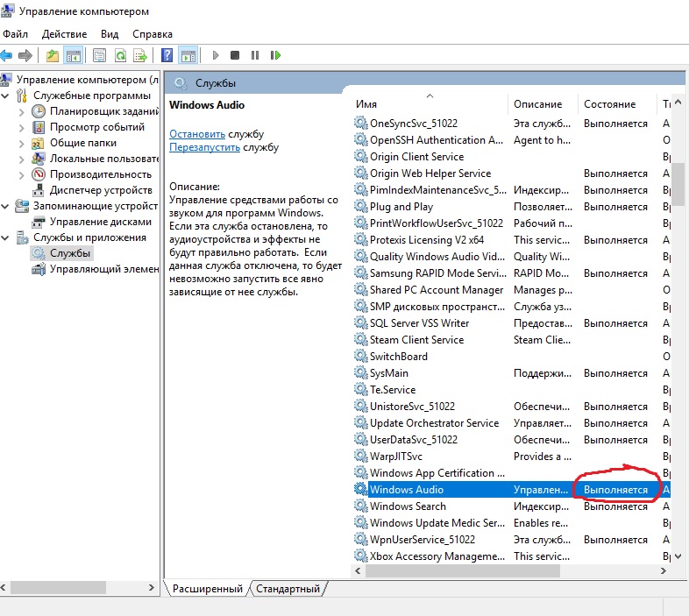Screen dimensions: 689x616
Task: Click the tree pane horizontal scrollbar thumb
Action: [58, 587]
